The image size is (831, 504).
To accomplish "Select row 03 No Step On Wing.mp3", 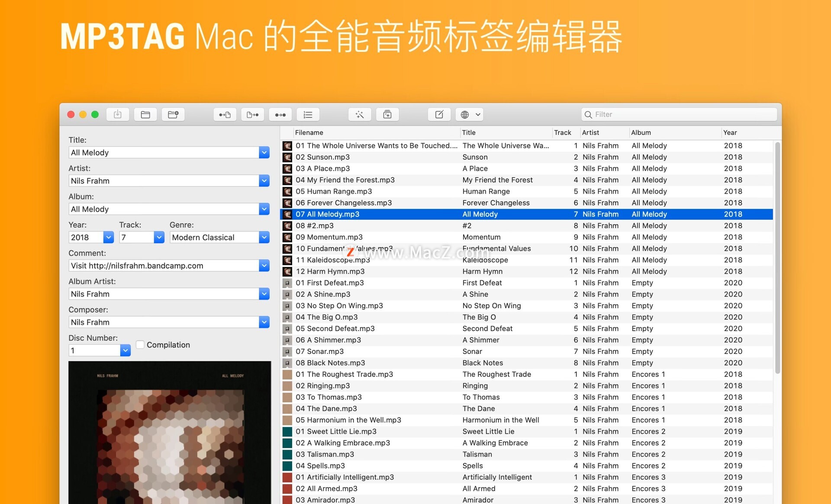I will [527, 305].
